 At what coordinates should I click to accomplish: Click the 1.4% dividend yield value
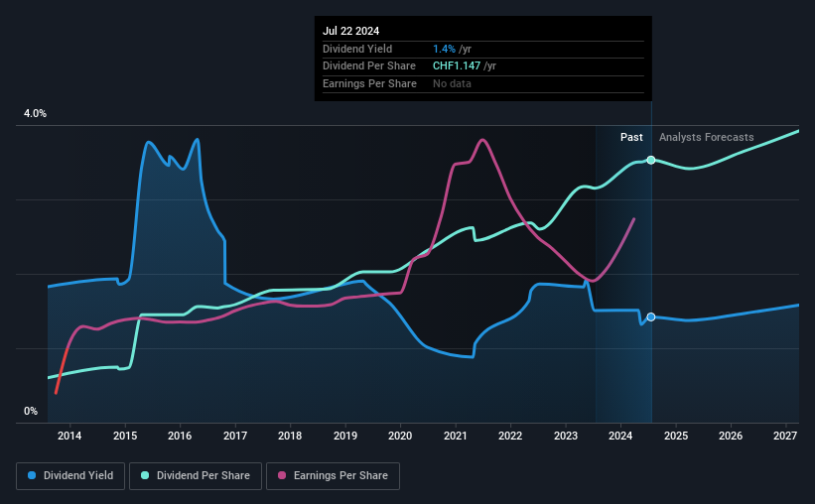444,49
